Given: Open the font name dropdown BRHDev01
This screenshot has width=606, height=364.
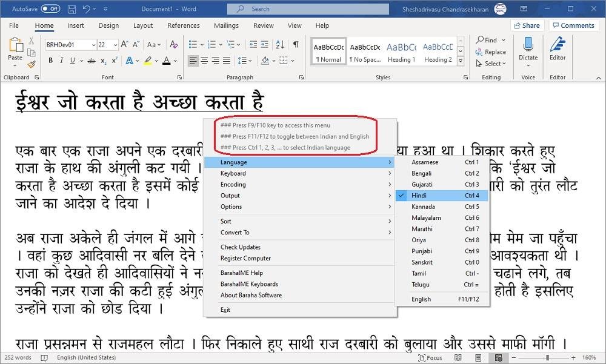Looking at the screenshot, I should click(70, 45).
